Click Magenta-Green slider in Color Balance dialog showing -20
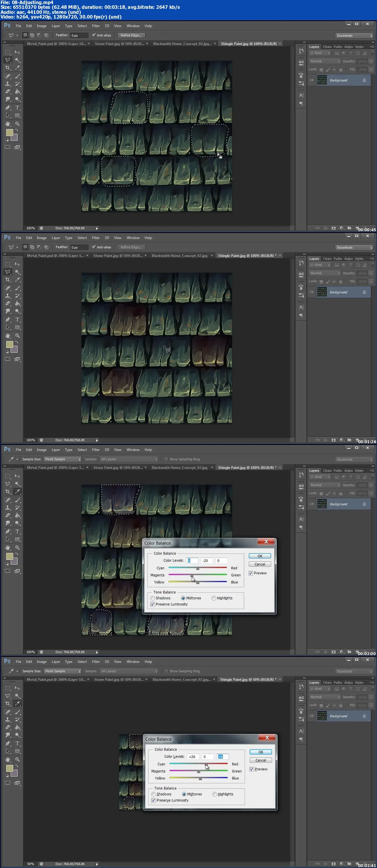The width and height of the screenshot is (377, 868). pyautogui.click(x=198, y=575)
